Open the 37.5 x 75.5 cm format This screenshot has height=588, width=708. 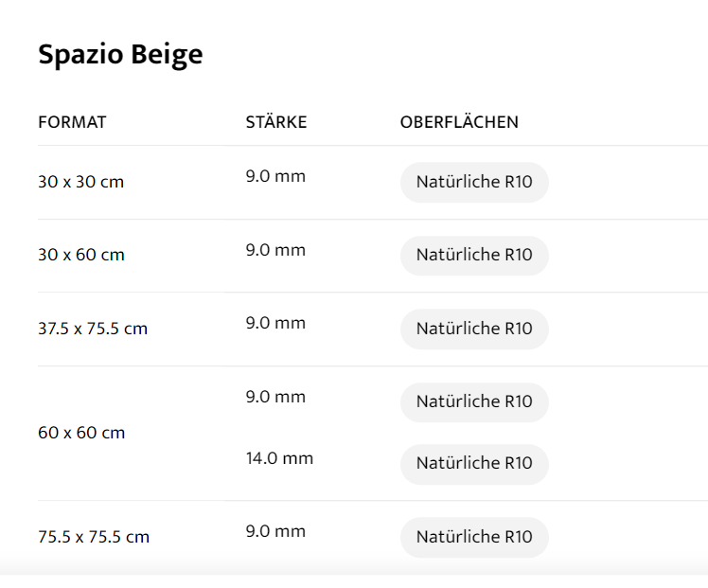[x=93, y=329]
